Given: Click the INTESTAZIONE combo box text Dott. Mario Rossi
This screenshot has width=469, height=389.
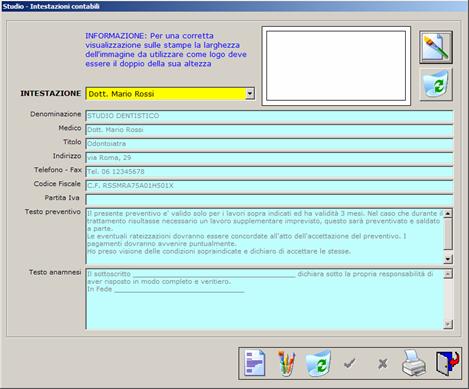Looking at the screenshot, I should (121, 94).
